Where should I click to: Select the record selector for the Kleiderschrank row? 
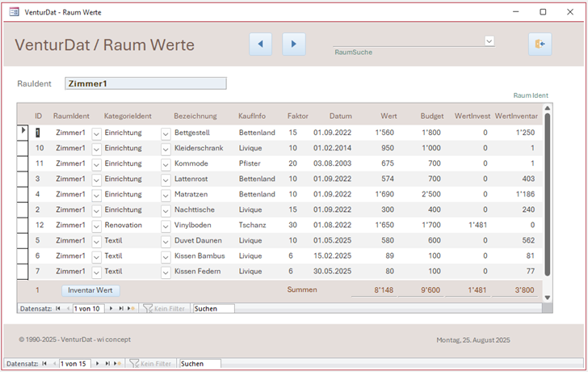tap(23, 148)
